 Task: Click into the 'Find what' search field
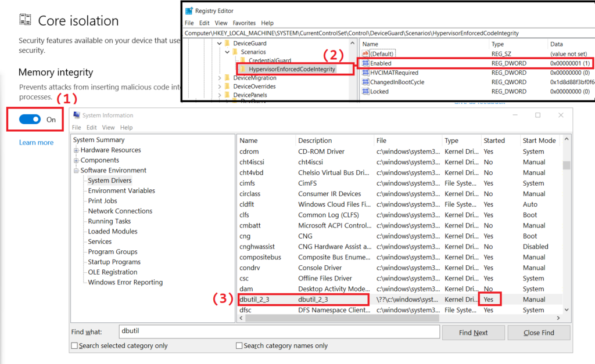coord(279,331)
